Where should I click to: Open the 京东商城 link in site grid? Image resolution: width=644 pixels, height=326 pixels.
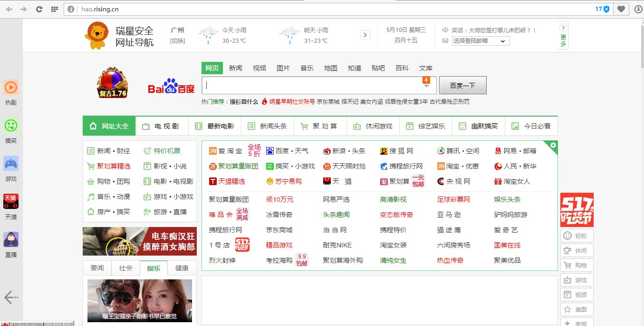279,230
